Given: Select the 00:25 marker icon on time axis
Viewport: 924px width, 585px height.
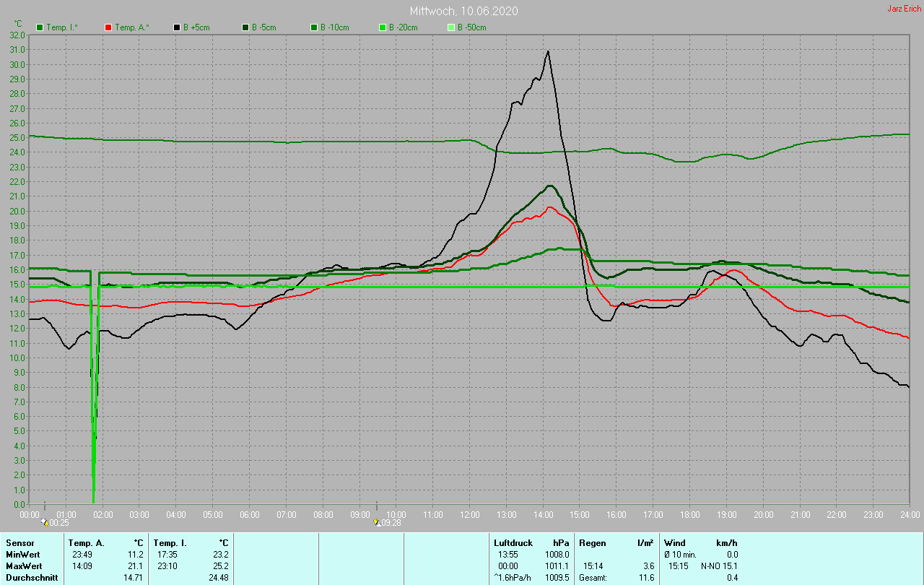Looking at the screenshot, I should [45, 521].
